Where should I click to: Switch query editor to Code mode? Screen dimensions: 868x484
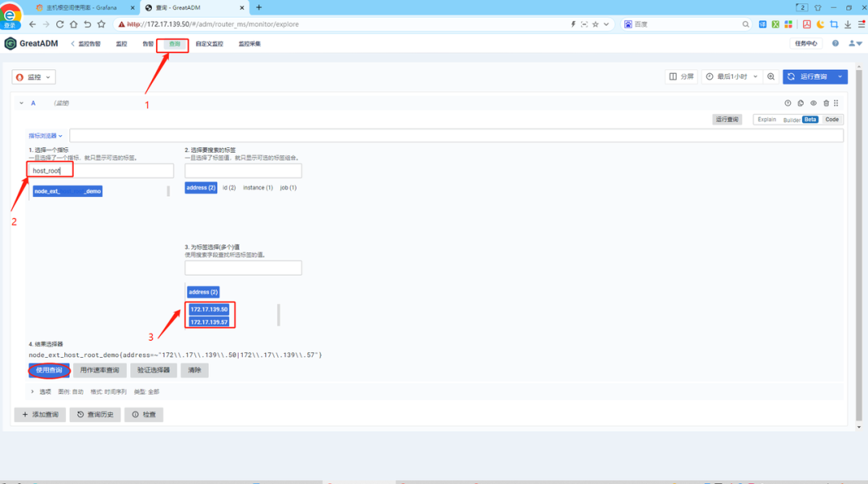832,119
